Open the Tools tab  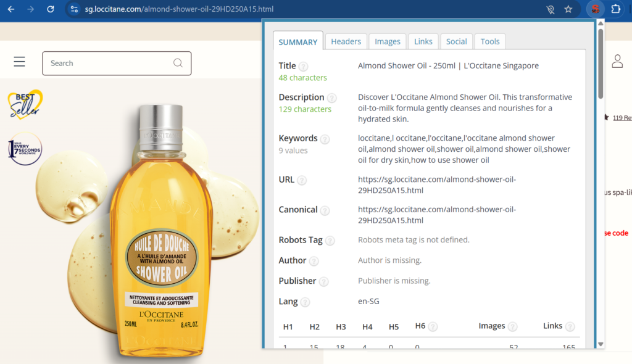click(490, 41)
